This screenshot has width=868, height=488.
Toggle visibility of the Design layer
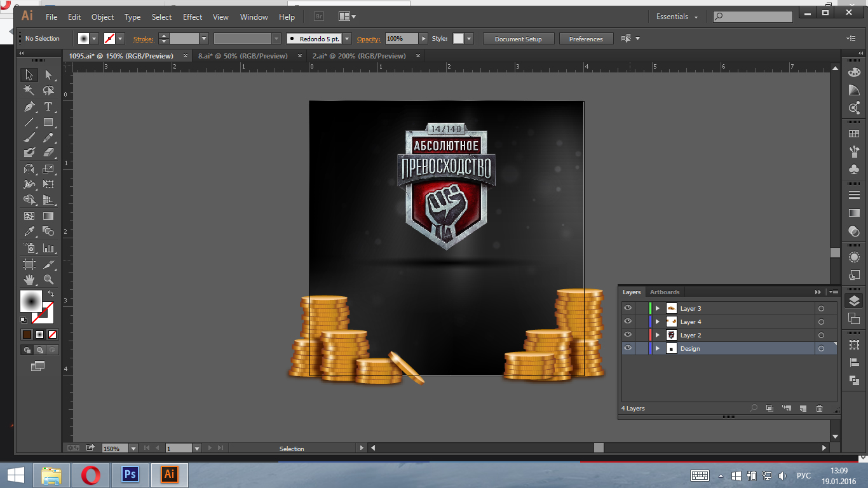(628, 348)
